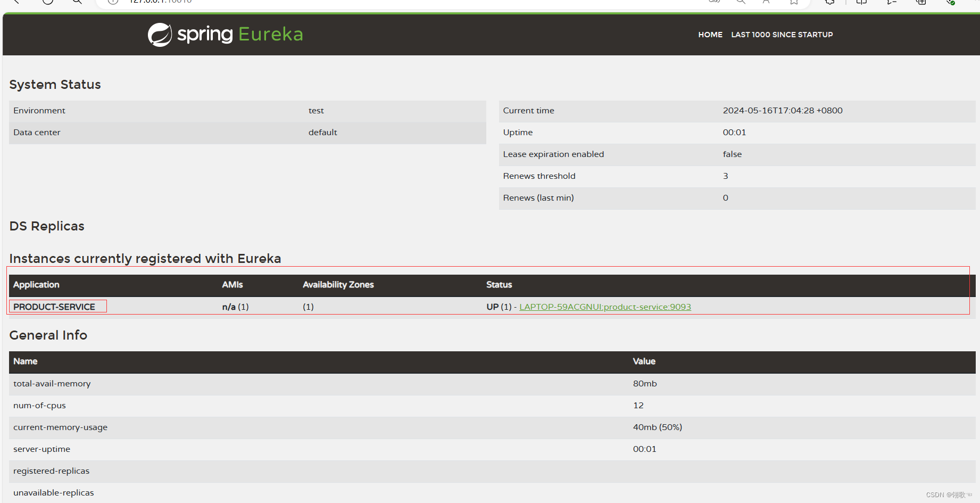The image size is (980, 503).
Task: Select the Renews threshold label
Action: [539, 176]
